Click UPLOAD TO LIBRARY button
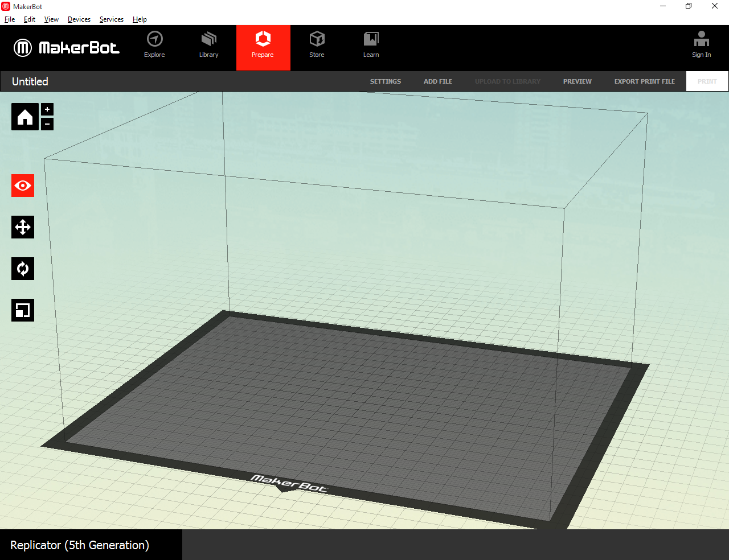This screenshot has height=560, width=729. 508,81
